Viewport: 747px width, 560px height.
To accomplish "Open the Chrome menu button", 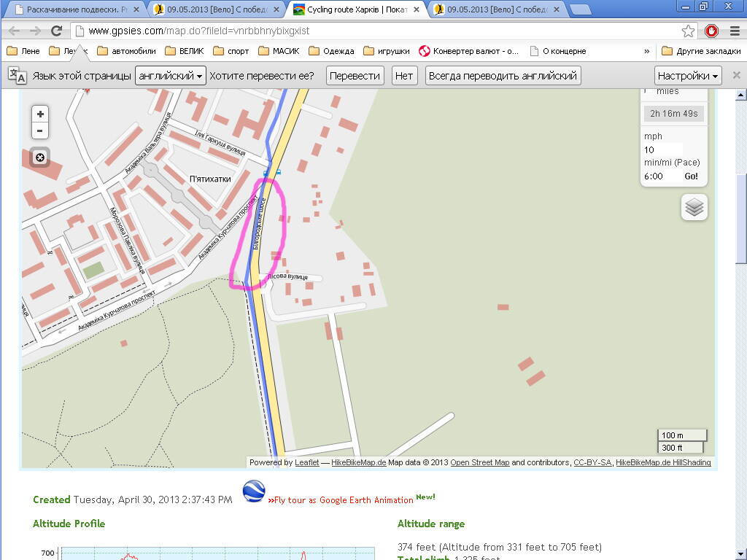I will pos(733,31).
